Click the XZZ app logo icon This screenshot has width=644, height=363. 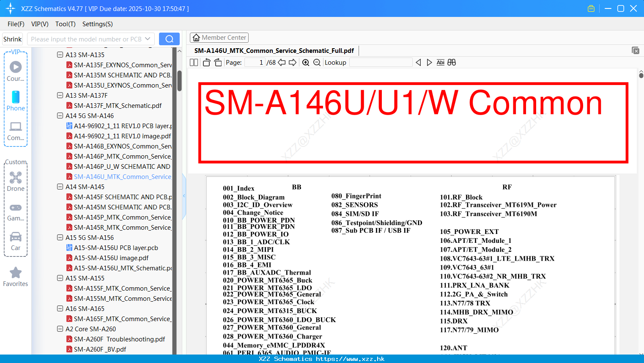click(10, 8)
